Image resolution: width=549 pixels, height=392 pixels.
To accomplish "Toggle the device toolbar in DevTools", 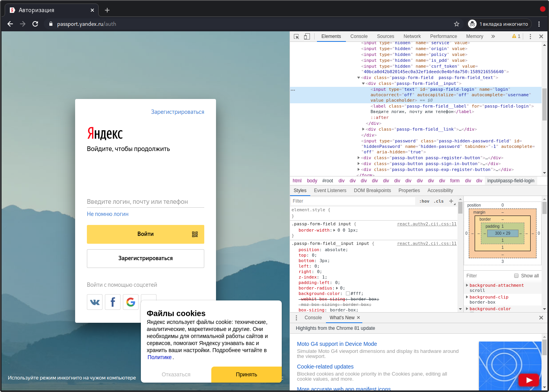I will 307,36.
